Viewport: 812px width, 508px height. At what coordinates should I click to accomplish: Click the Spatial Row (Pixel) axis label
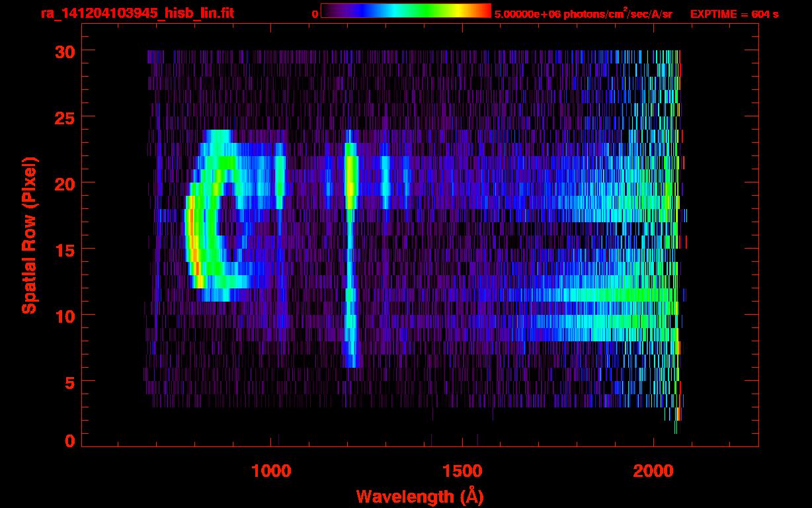[28, 235]
